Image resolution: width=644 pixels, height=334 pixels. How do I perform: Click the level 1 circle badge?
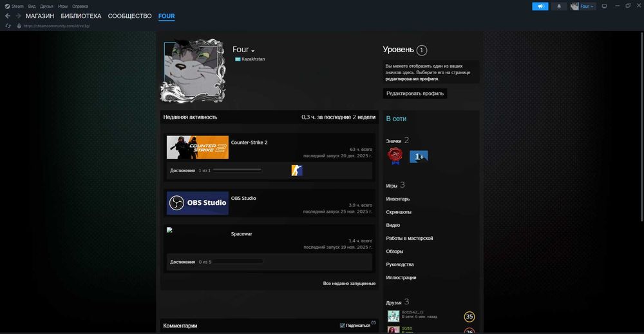[x=421, y=50]
